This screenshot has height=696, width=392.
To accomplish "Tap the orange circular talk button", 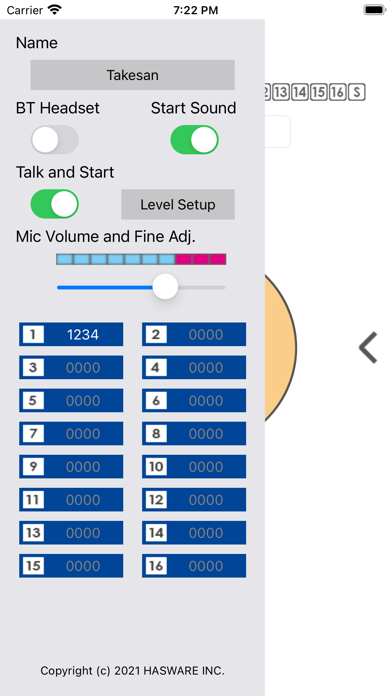I will (281, 348).
